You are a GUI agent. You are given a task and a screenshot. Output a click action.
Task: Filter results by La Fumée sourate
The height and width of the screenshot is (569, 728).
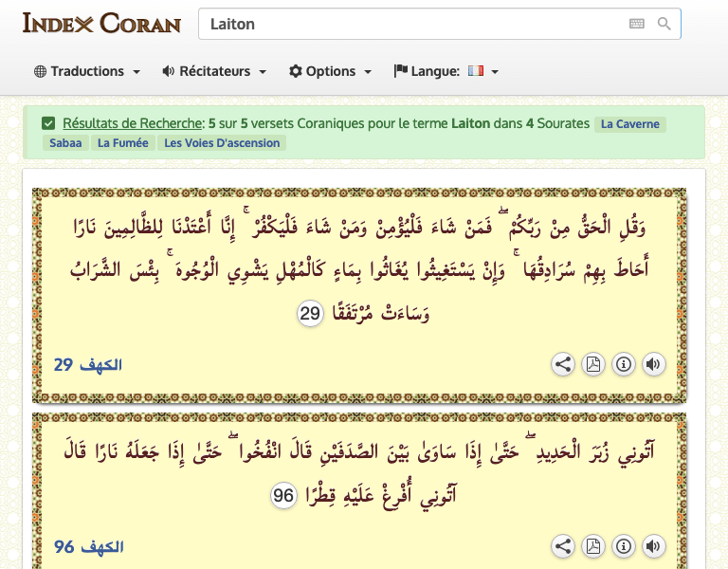[123, 143]
